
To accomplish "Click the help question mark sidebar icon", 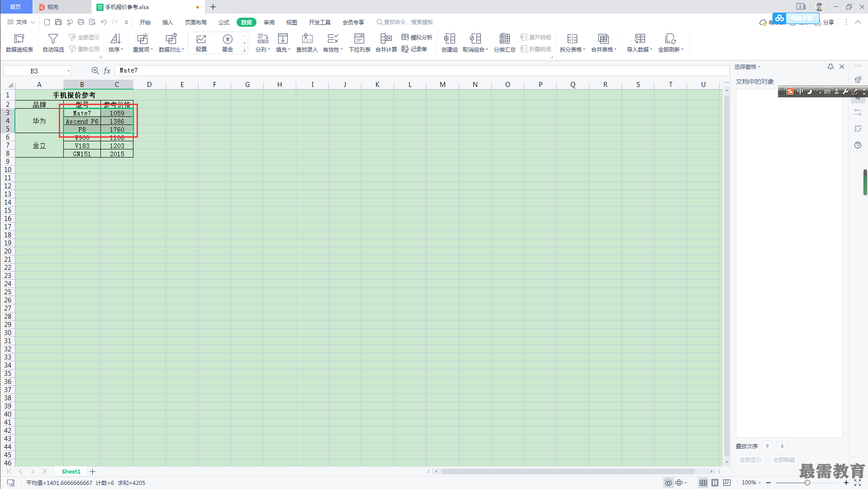I will pos(858,145).
